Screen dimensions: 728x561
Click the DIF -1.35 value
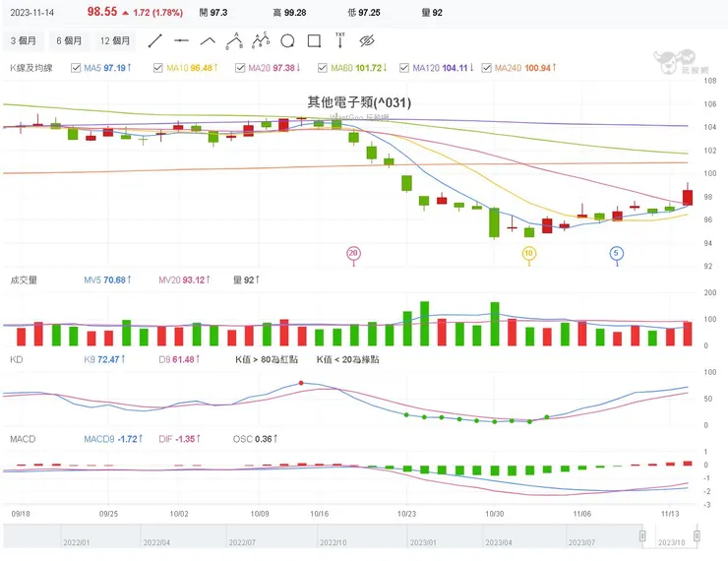click(179, 439)
